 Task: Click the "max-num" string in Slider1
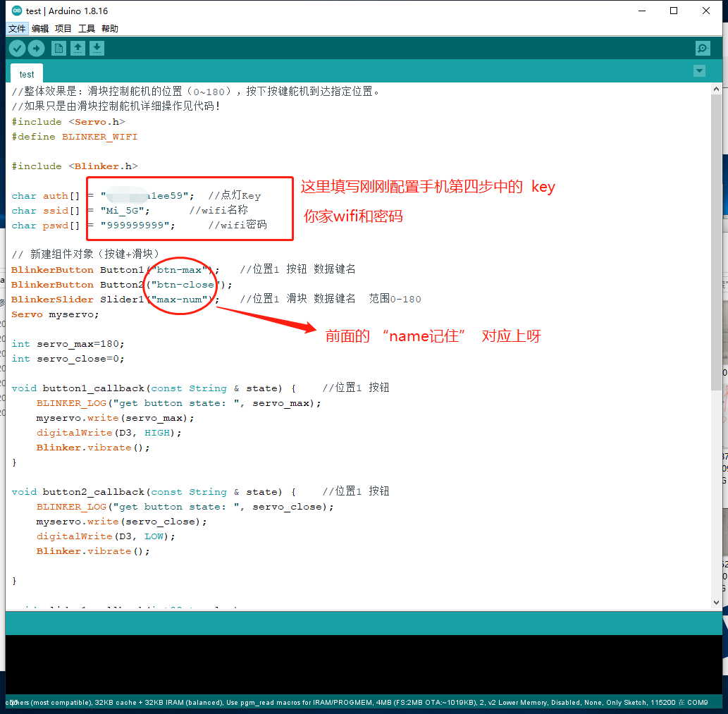point(179,300)
